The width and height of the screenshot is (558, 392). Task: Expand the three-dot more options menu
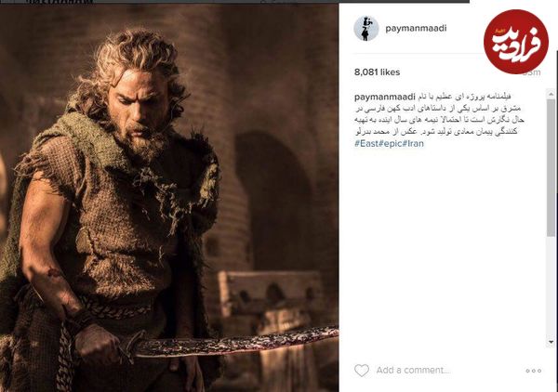pos(534,371)
